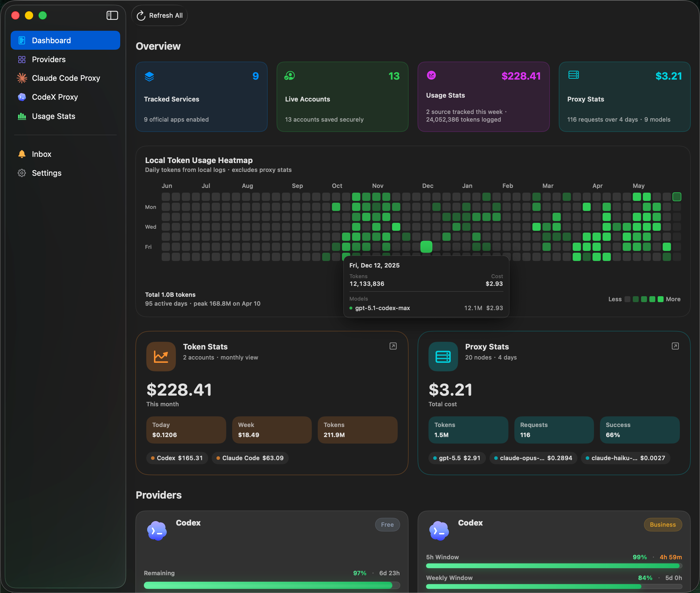Open the Dashboard sidebar item
This screenshot has width=700, height=593.
(65, 40)
